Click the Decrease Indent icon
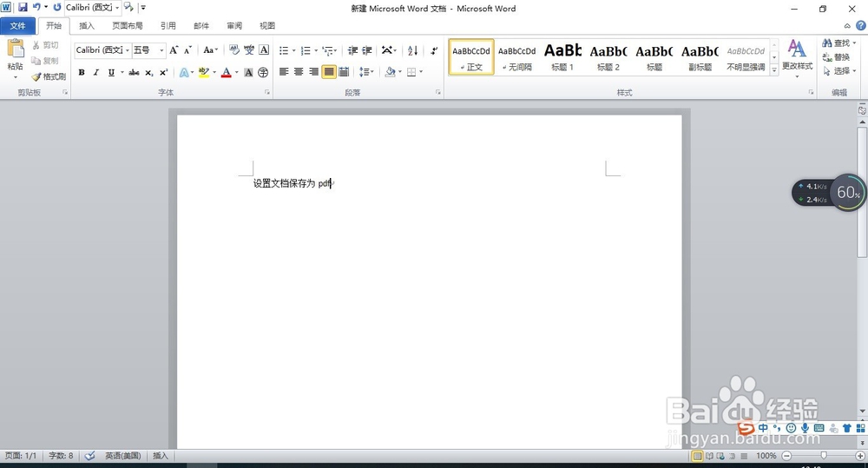Viewport: 868px width, 468px height. click(352, 51)
